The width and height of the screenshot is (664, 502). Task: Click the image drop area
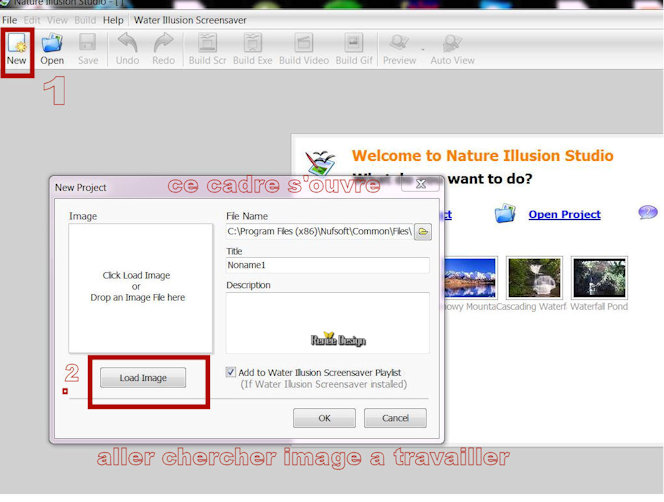pyautogui.click(x=141, y=288)
